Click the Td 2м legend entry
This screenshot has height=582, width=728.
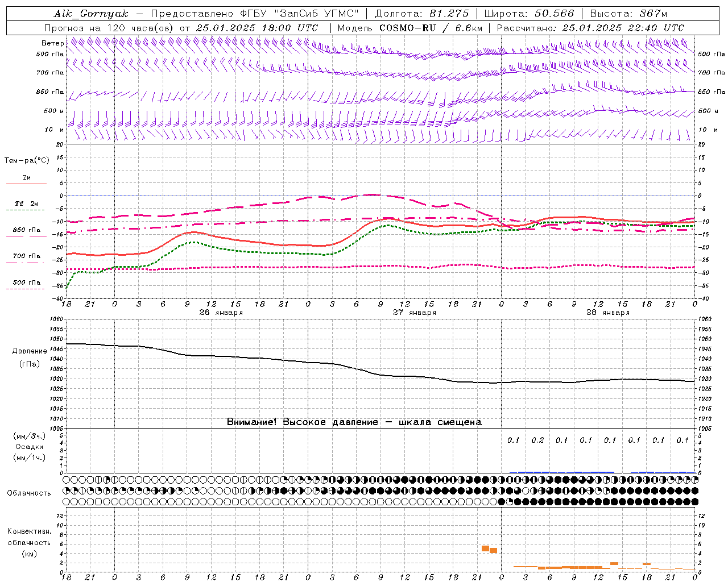pyautogui.click(x=27, y=203)
